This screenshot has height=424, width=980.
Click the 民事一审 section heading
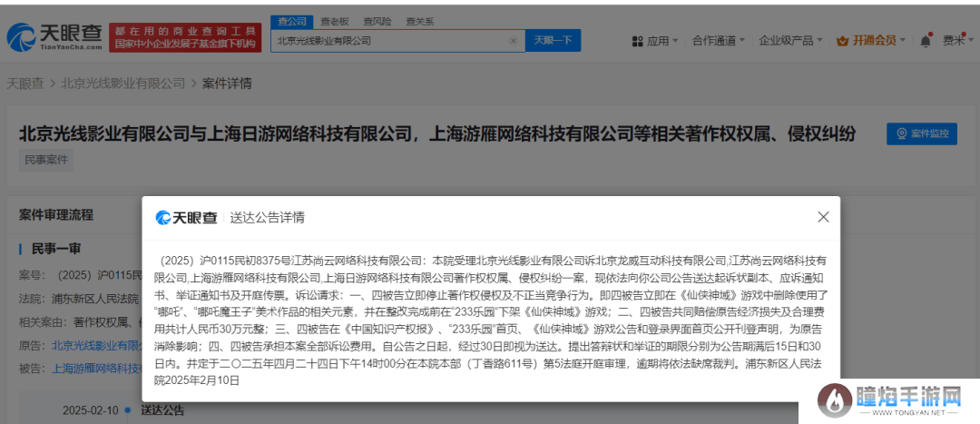56,248
